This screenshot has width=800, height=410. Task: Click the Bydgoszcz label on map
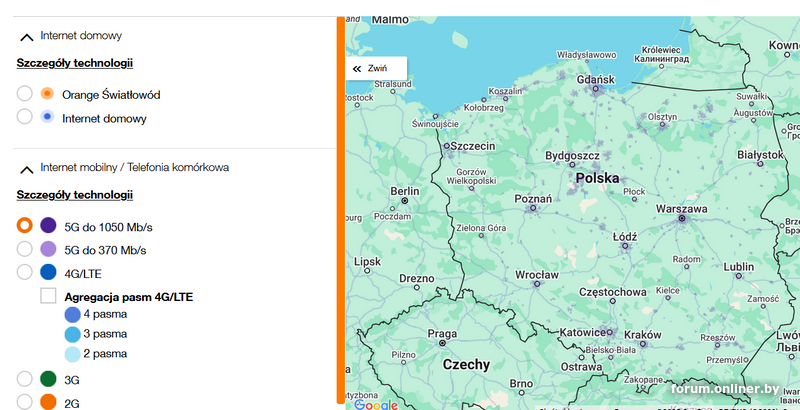(570, 155)
